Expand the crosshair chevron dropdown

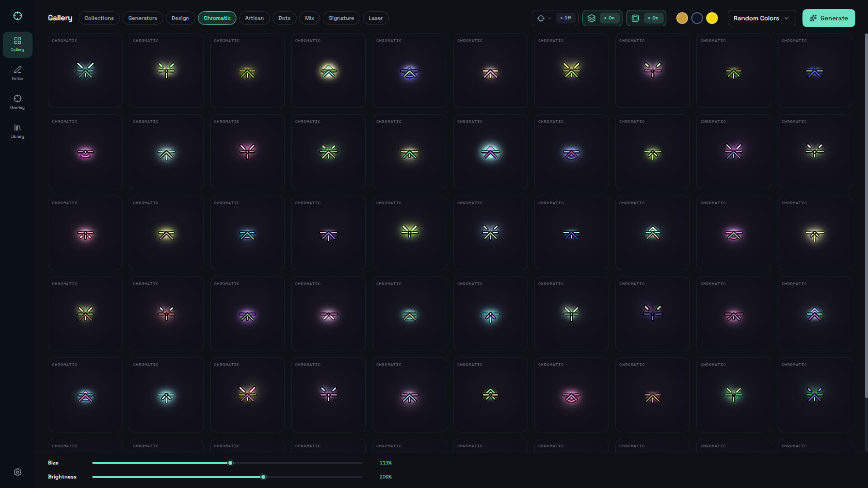click(550, 19)
